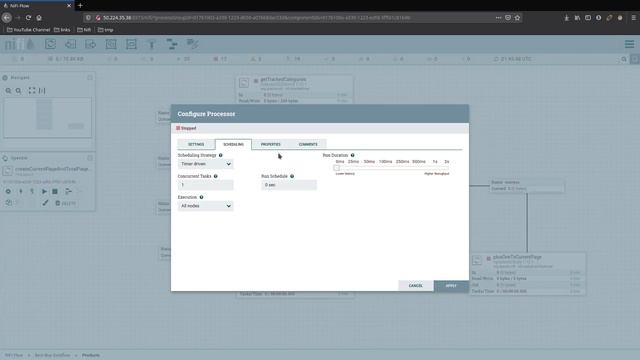Image resolution: width=640 pixels, height=360 pixels.
Task: Click the Apply button
Action: (451, 286)
